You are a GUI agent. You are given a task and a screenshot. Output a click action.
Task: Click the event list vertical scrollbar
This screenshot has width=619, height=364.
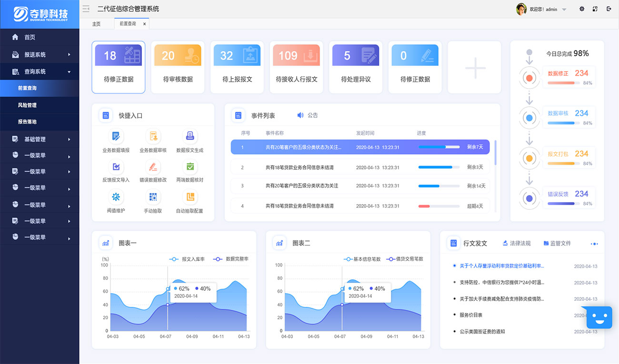click(495, 152)
